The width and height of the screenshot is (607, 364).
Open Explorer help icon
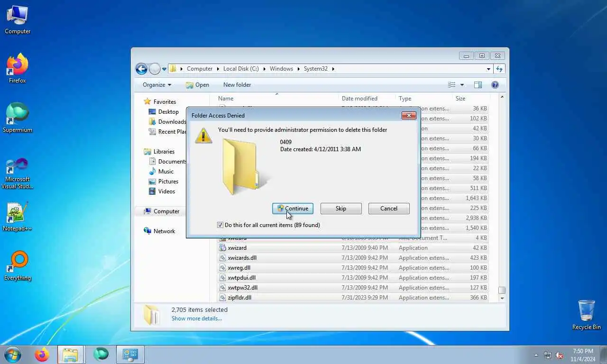coord(495,85)
